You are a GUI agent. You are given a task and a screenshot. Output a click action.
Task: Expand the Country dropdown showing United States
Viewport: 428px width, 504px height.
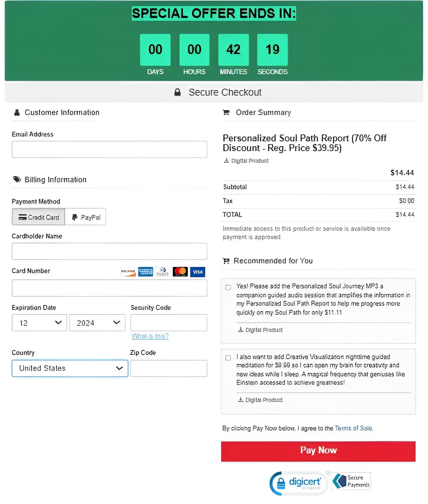coord(70,368)
